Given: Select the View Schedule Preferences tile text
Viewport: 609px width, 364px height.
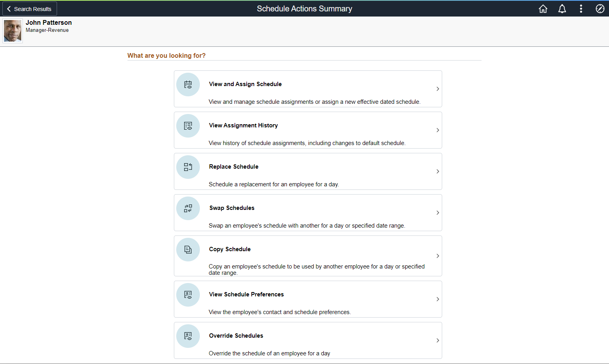Looking at the screenshot, I should coord(246,294).
